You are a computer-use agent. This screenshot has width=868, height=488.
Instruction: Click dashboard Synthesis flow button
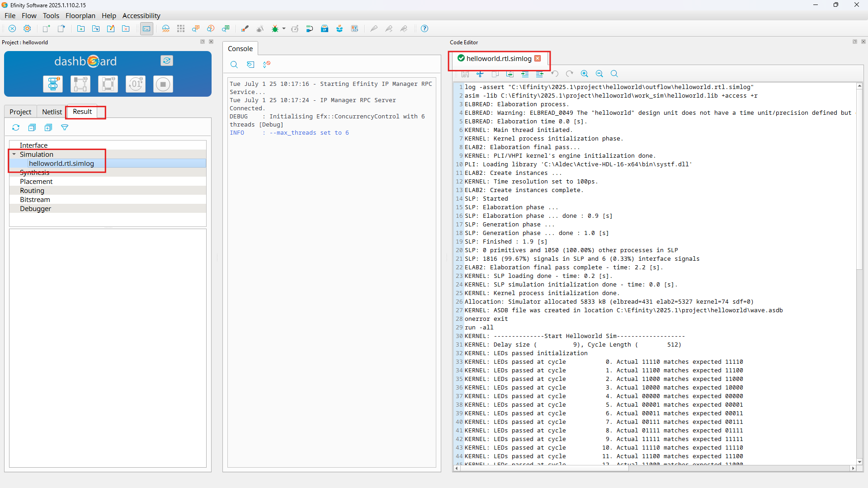[x=53, y=84]
